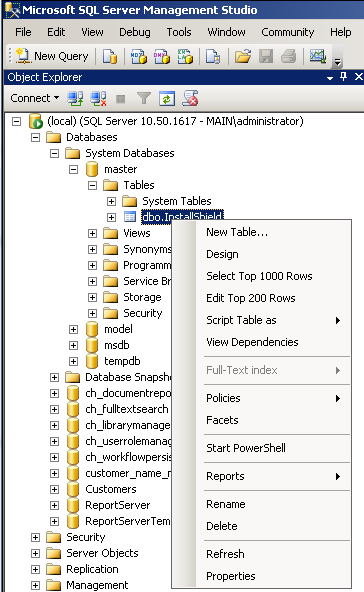Viewport: 364px width, 592px height.
Task: Open the Window menu
Action: [227, 32]
